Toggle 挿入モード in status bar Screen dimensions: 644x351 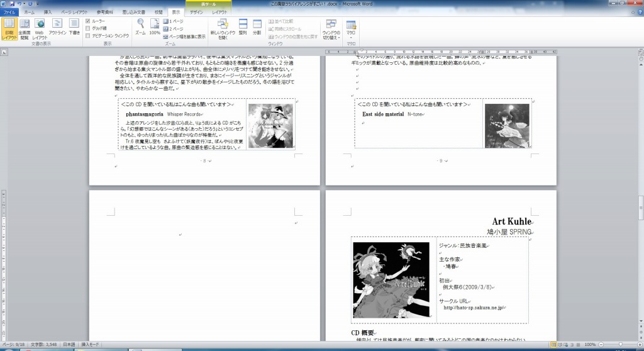click(90, 345)
